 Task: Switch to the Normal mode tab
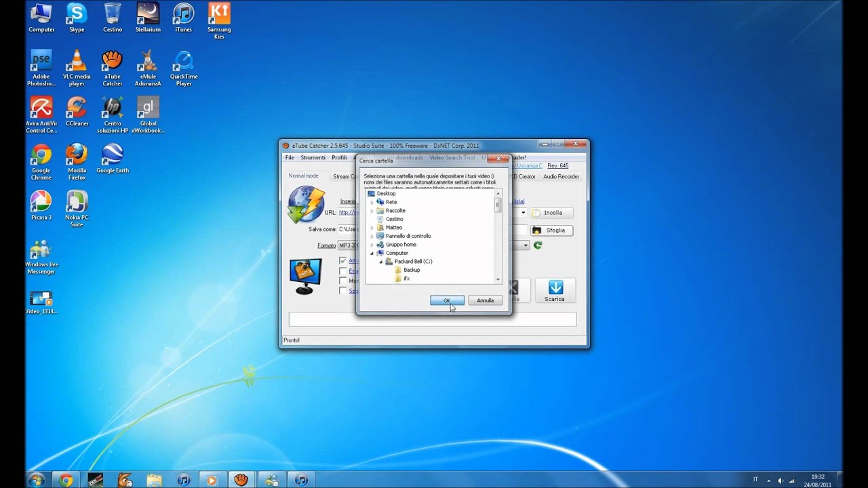[x=303, y=176]
